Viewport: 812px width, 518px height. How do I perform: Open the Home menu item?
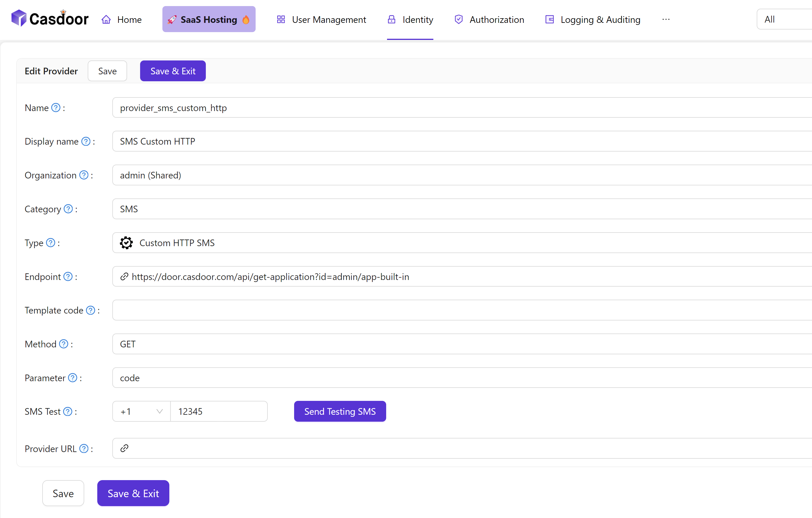click(122, 20)
